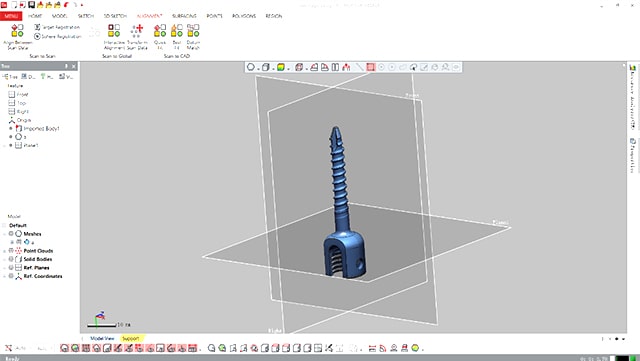This screenshot has height=361, width=640.
Task: Open the mesh display mode dropdown arrow
Action: [258, 69]
